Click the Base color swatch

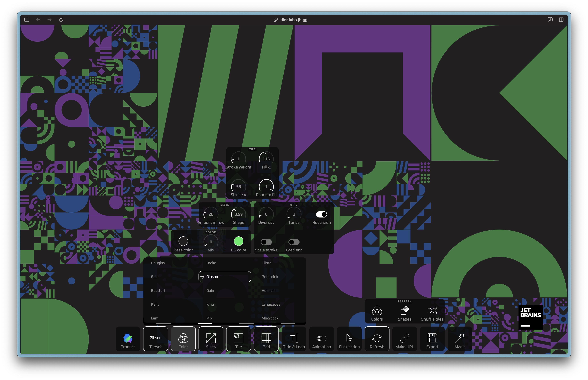183,241
